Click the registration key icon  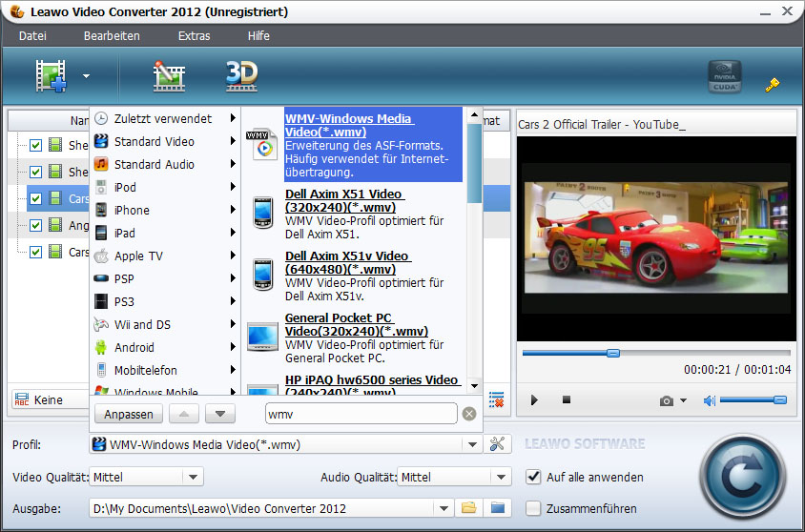773,85
